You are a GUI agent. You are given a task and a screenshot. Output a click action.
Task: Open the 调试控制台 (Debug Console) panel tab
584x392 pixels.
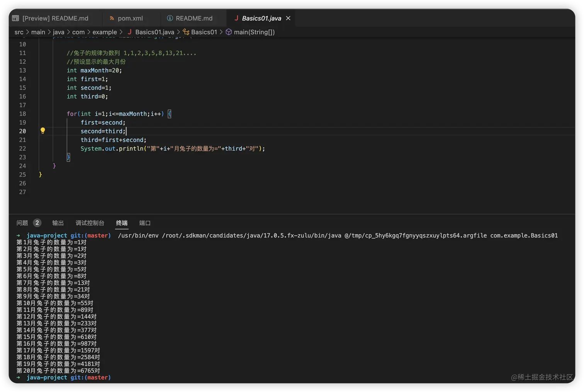(x=90, y=223)
